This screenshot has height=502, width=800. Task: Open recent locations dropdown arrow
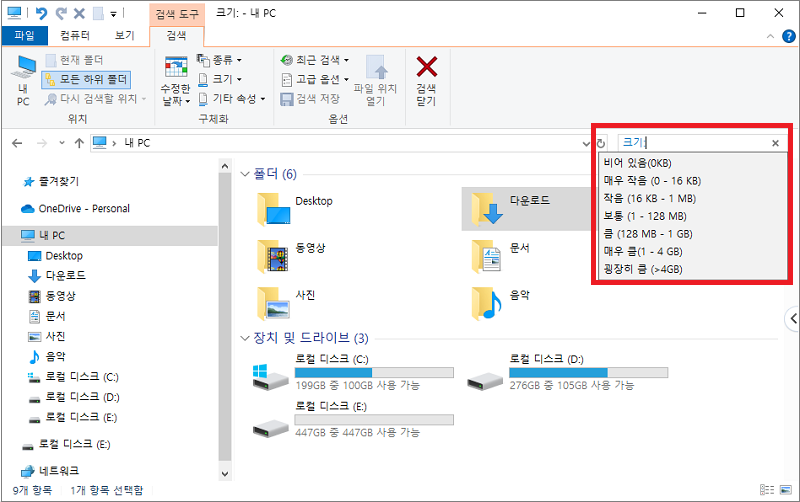point(62,143)
